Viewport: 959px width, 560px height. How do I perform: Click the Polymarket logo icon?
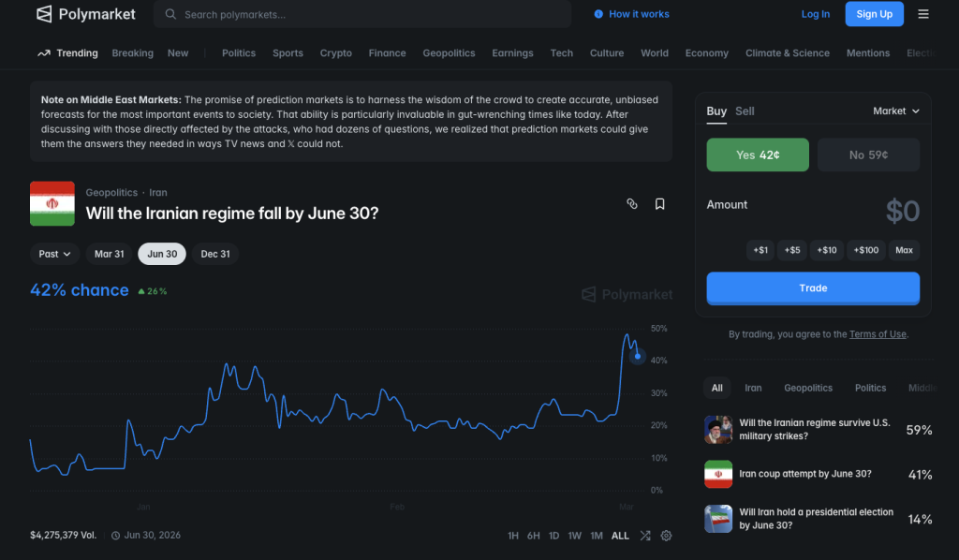click(x=44, y=14)
